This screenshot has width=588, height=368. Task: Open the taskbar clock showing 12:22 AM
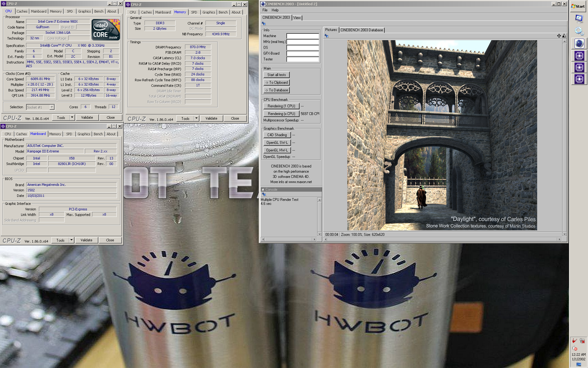(x=579, y=354)
